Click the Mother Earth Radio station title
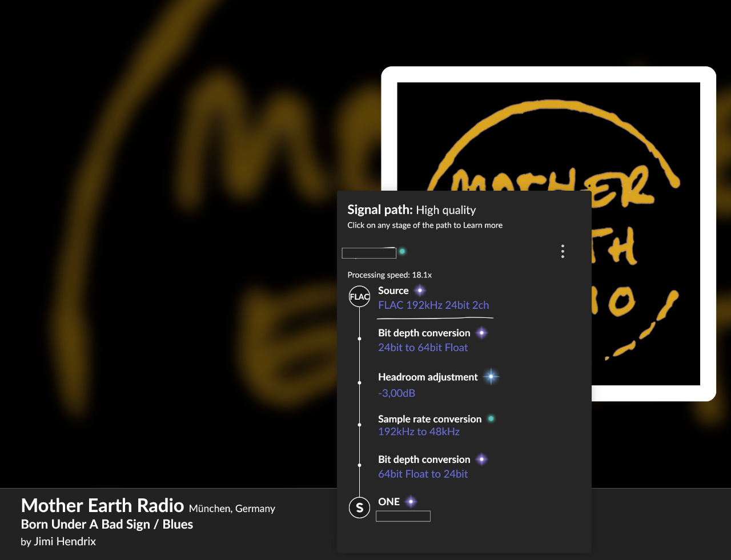Screen dimensions: 731x560 pyautogui.click(x=102, y=506)
